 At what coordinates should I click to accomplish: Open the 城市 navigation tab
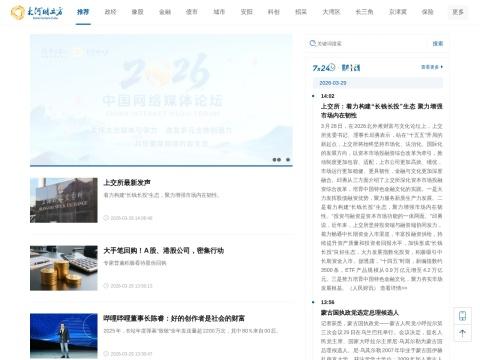(x=219, y=12)
